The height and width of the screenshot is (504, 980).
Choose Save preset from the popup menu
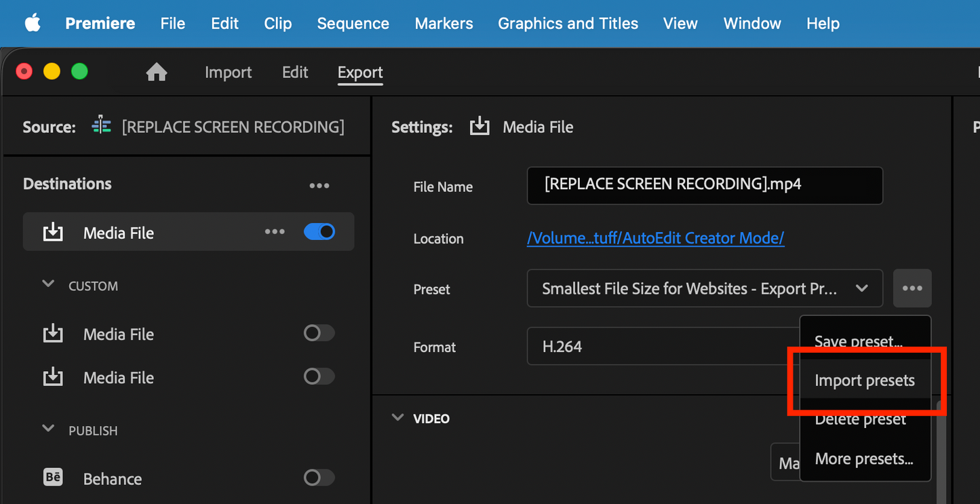pos(865,341)
